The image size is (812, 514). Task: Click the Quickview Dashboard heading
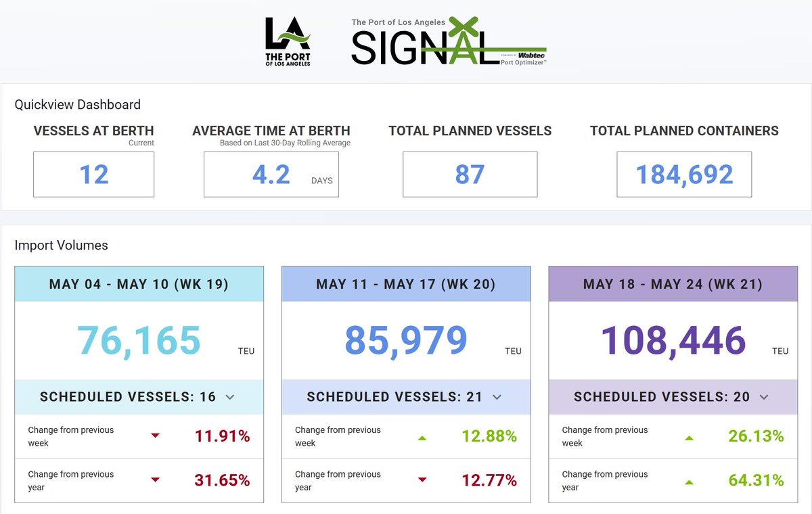(78, 105)
